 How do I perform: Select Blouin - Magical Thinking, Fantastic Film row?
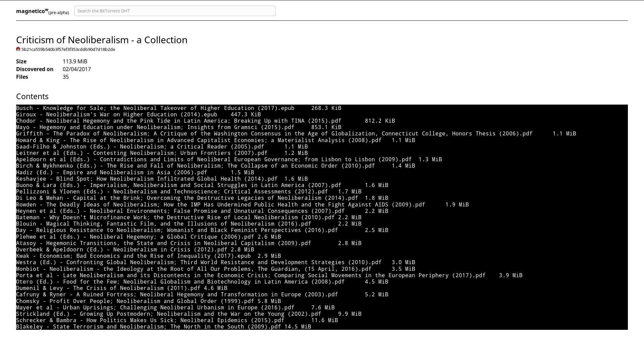(189, 224)
